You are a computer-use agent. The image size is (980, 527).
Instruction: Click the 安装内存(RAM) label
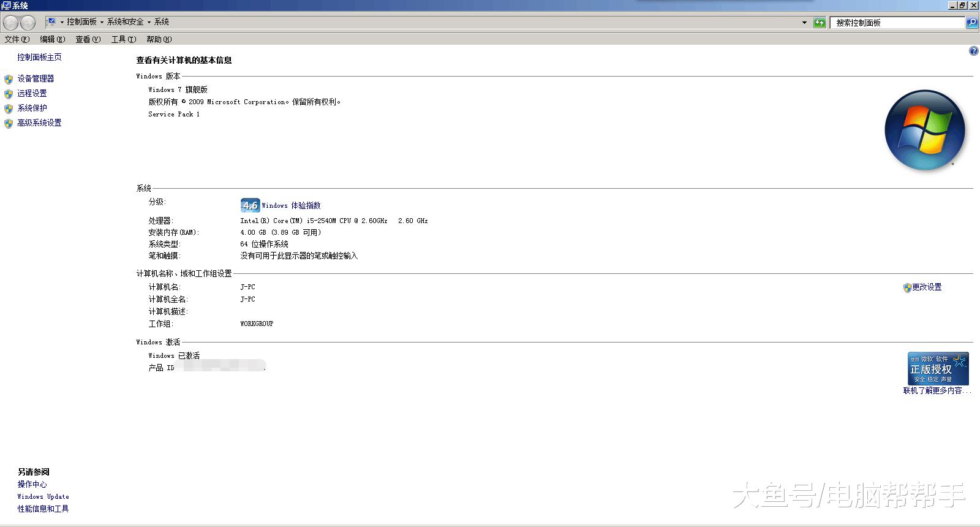(x=174, y=232)
